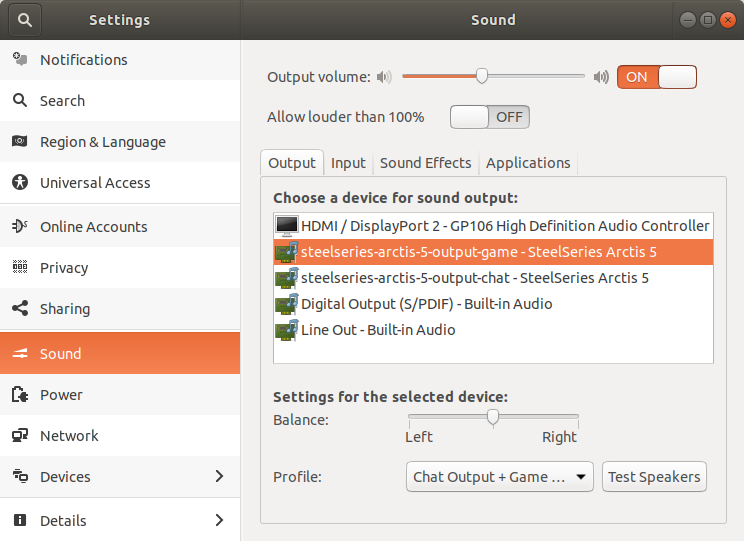744x541 pixels.
Task: Maximize the Settings window
Action: [707, 20]
